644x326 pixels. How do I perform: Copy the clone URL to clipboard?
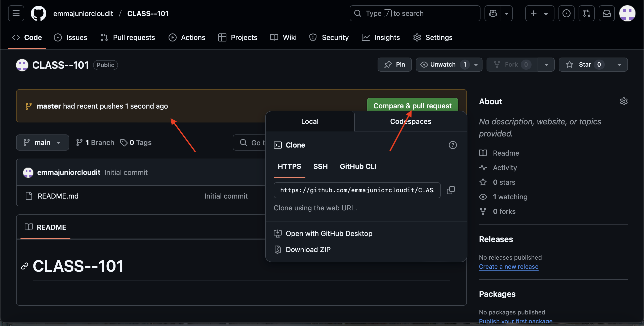click(451, 190)
